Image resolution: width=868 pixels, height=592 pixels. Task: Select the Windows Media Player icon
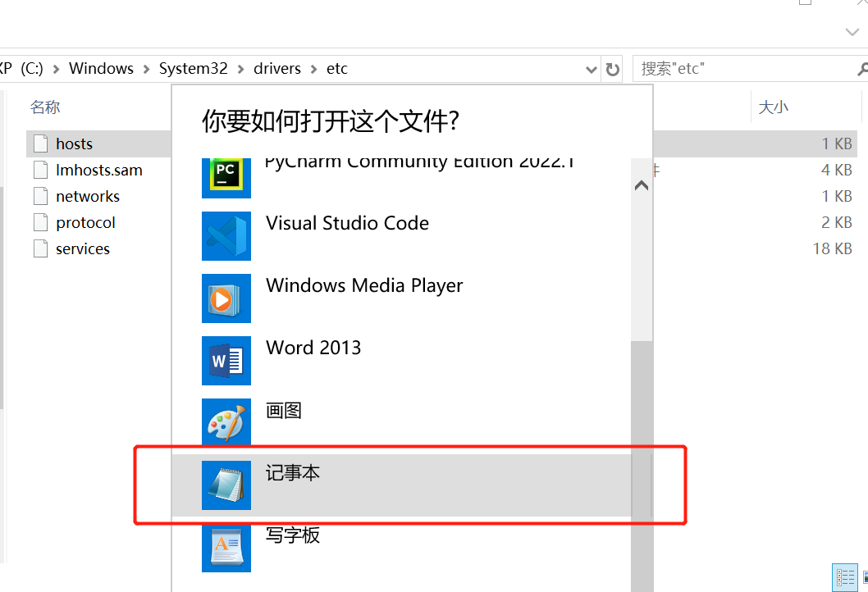tap(226, 298)
